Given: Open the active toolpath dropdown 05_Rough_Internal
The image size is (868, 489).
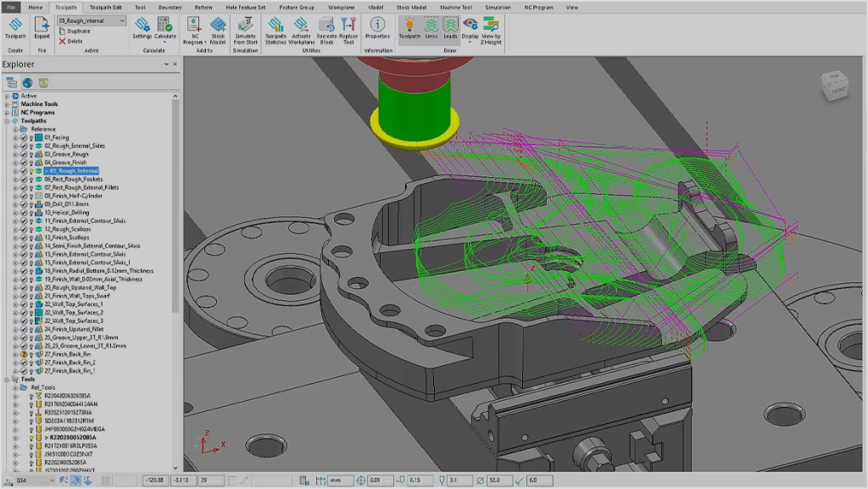Looking at the screenshot, I should point(122,20).
